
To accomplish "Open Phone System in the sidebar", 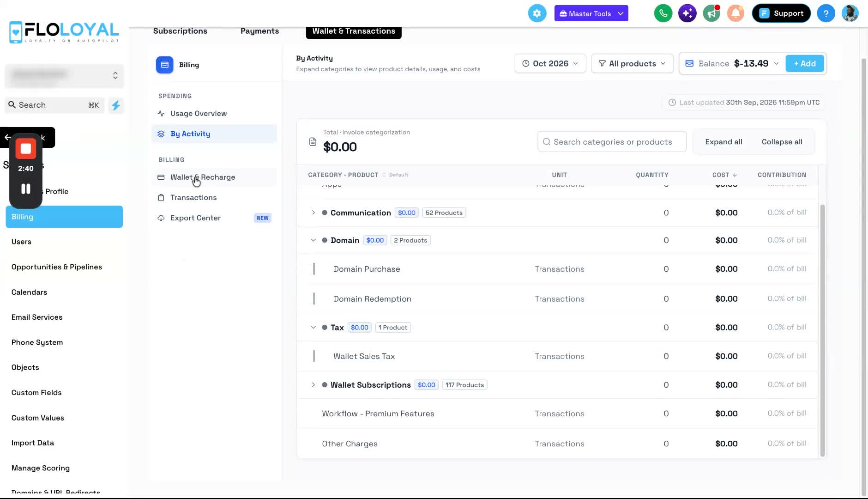I will click(x=37, y=342).
